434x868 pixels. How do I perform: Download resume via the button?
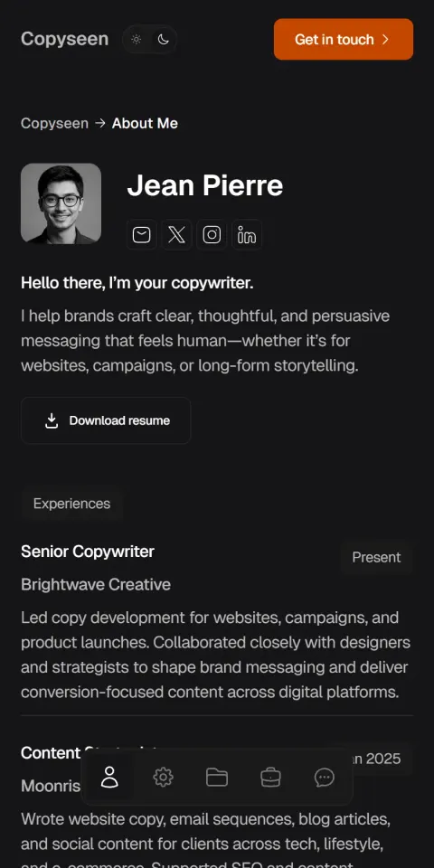(106, 420)
